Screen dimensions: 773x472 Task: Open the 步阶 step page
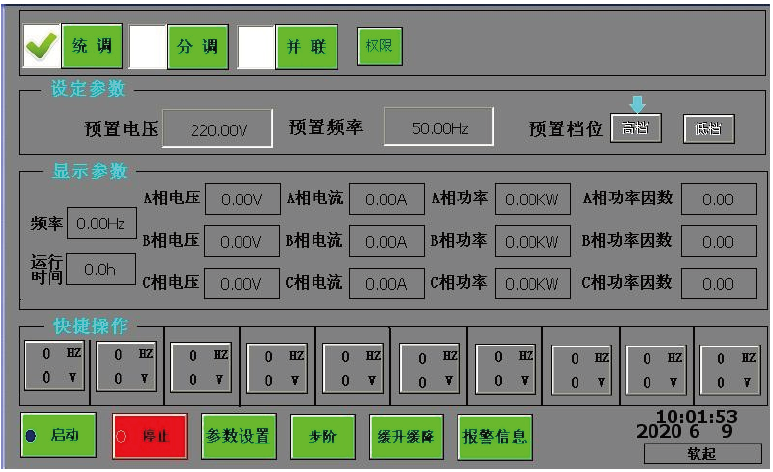pyautogui.click(x=316, y=436)
